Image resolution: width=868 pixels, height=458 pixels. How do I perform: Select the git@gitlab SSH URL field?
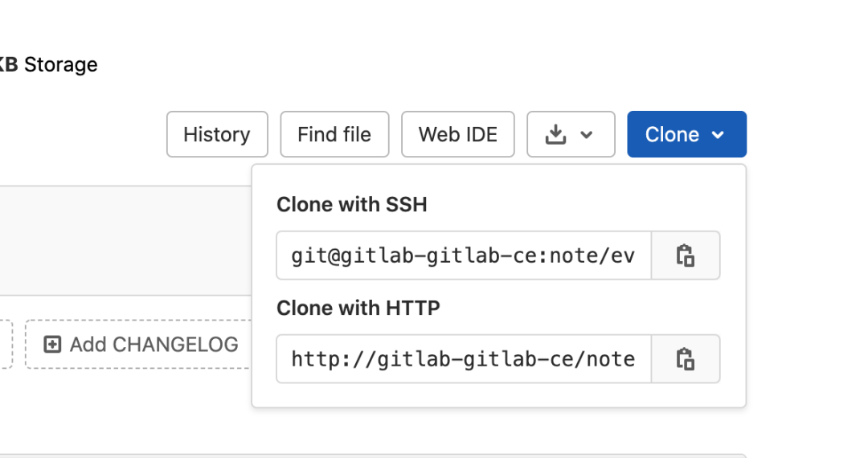point(463,256)
